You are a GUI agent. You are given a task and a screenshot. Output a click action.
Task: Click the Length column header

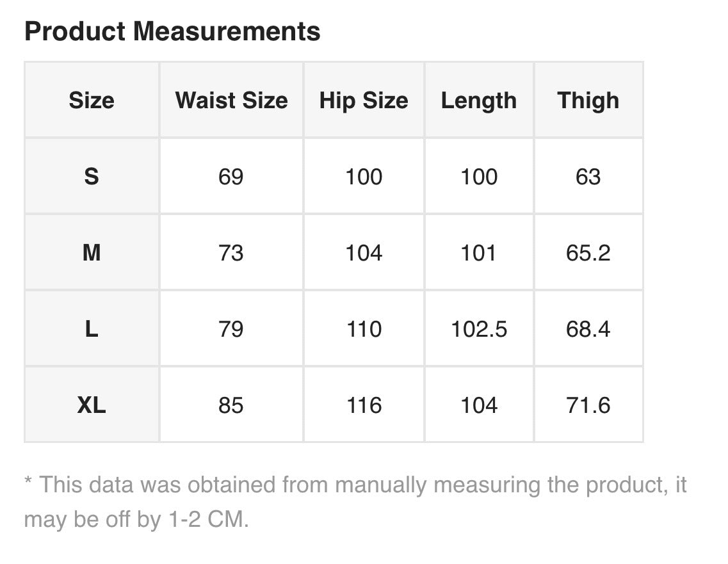click(479, 101)
